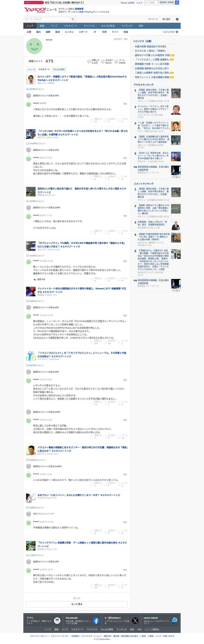Open 速報 in the blue navigation bar
This screenshot has width=204, height=644.
pyautogui.click(x=42, y=26)
